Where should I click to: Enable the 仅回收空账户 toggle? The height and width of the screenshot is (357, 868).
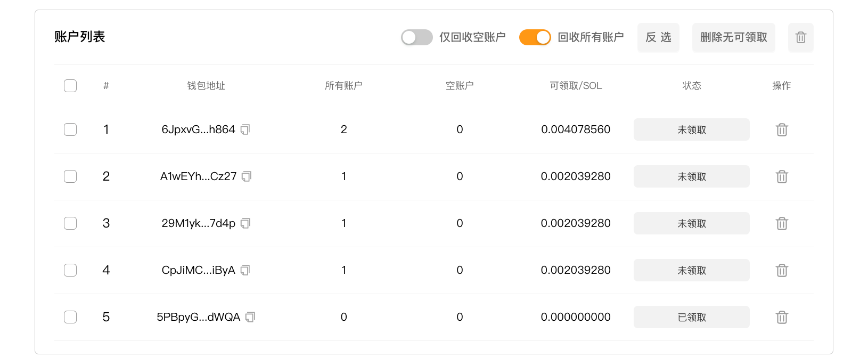point(416,37)
